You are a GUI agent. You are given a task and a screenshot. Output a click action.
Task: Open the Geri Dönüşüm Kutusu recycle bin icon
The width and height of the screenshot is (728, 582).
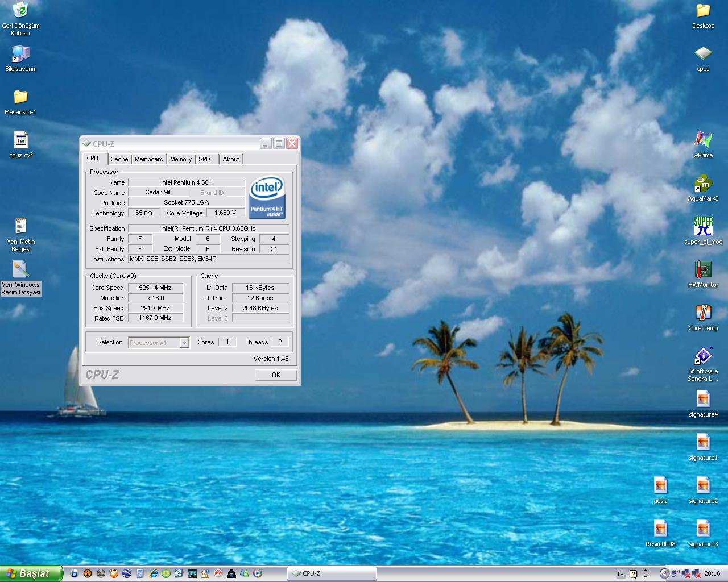(x=20, y=19)
